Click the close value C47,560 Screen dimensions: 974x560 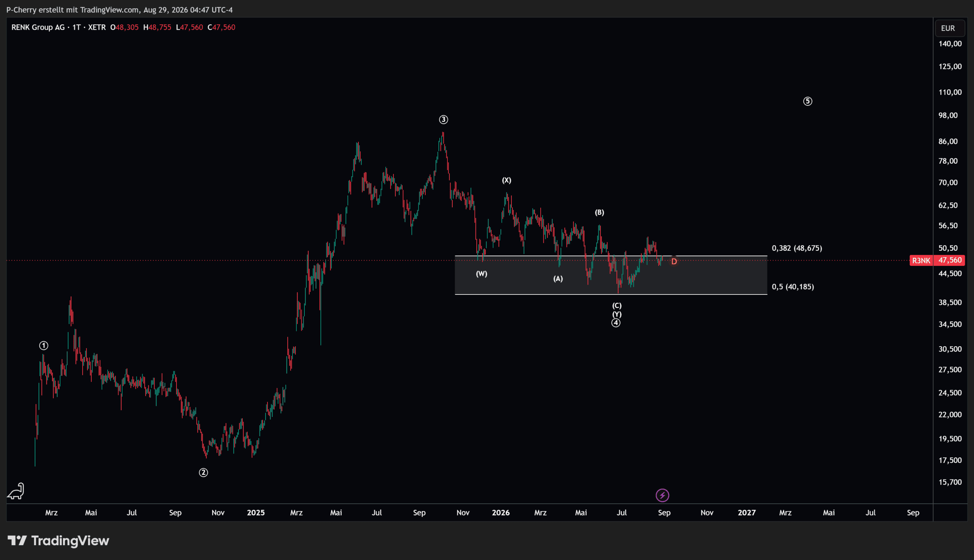pos(221,27)
